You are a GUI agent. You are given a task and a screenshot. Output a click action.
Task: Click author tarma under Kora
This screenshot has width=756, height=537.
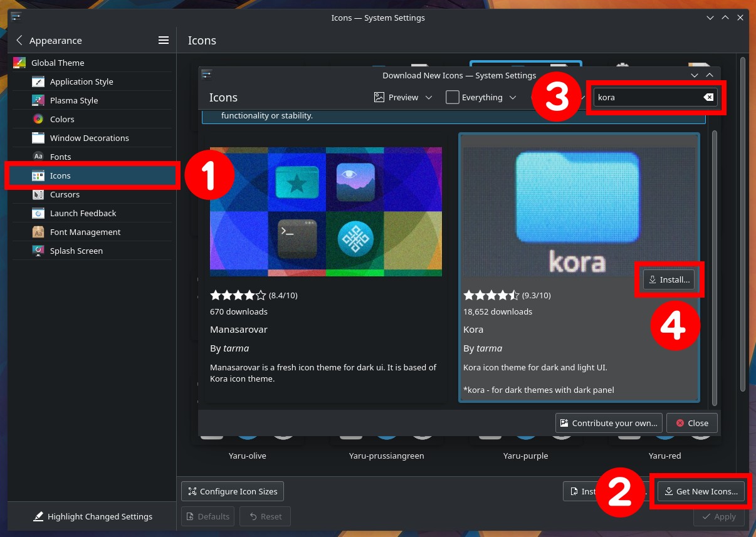click(x=490, y=348)
